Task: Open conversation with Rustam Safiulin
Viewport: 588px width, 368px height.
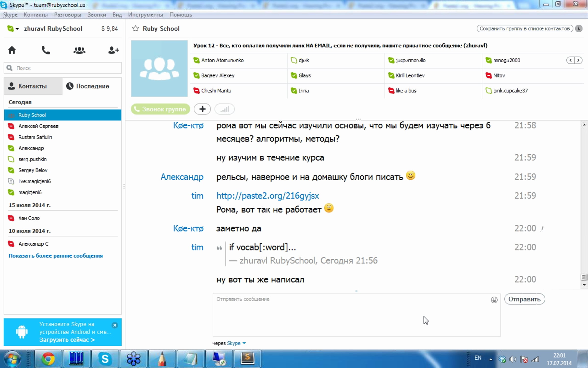Action: point(63,137)
